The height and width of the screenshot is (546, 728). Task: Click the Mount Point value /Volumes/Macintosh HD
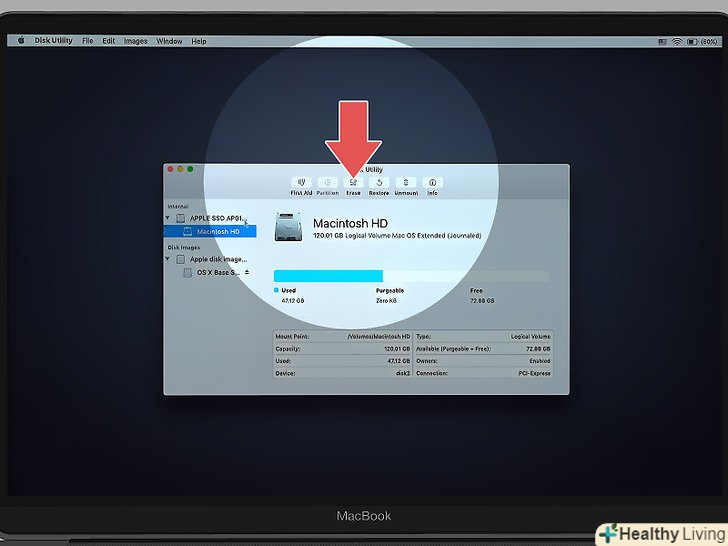pyautogui.click(x=379, y=336)
